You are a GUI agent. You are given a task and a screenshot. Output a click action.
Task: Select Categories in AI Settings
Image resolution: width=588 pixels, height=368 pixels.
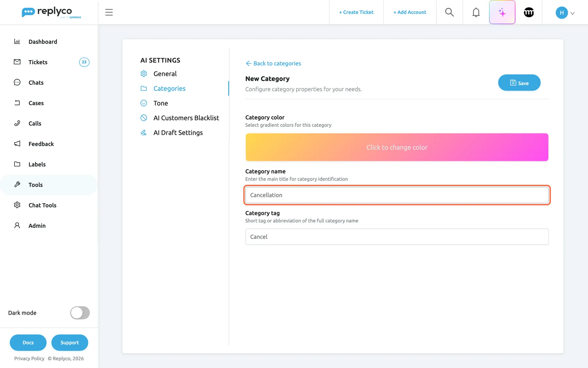[x=169, y=88]
